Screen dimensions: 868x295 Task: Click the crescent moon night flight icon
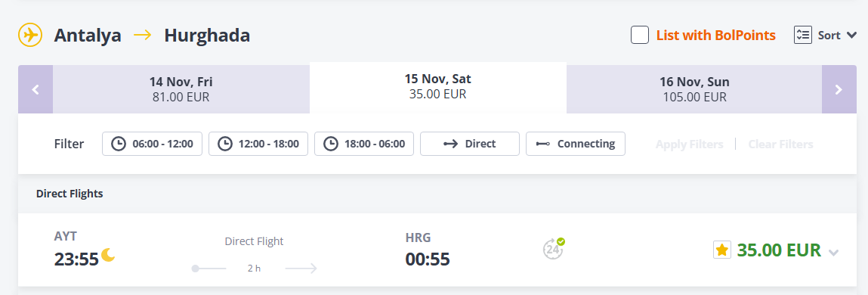tap(108, 255)
